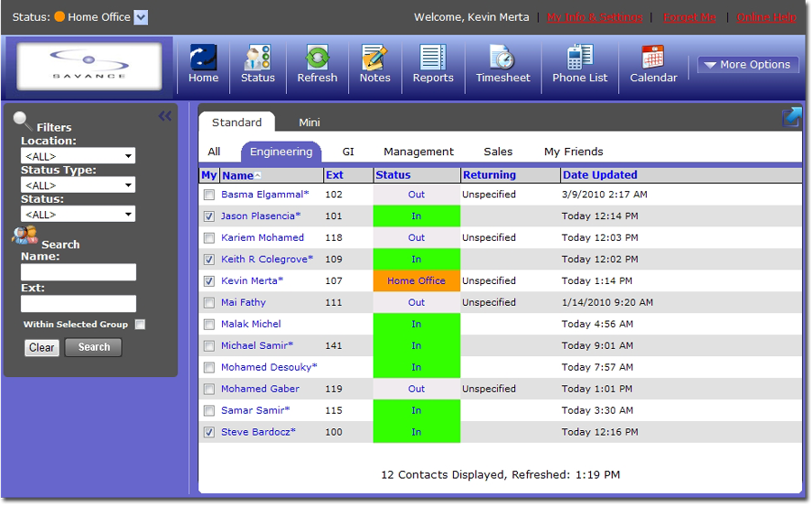Select the All group tab

(214, 151)
